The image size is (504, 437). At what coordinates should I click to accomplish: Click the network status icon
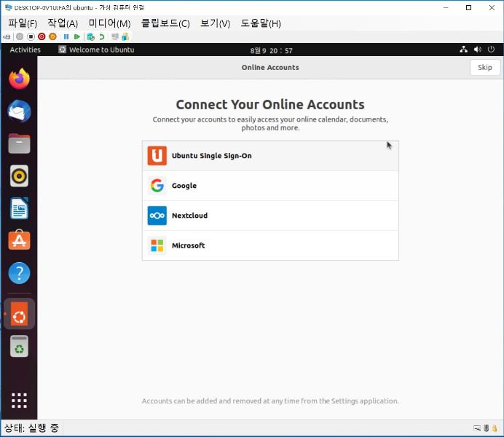(x=463, y=50)
